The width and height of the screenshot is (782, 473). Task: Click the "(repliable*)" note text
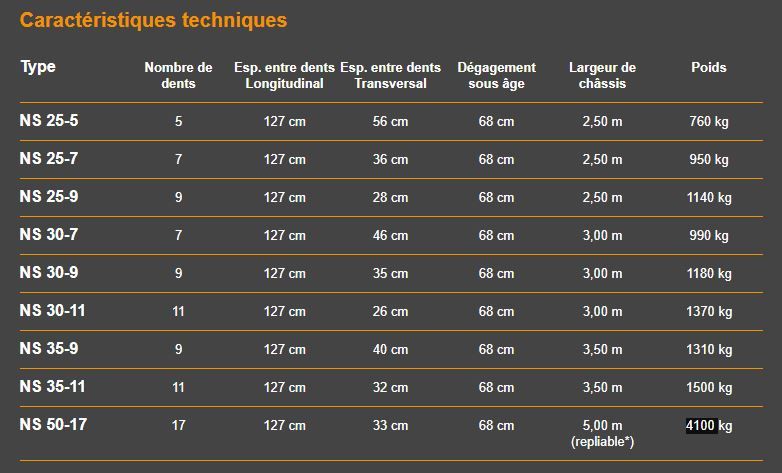coord(602,441)
